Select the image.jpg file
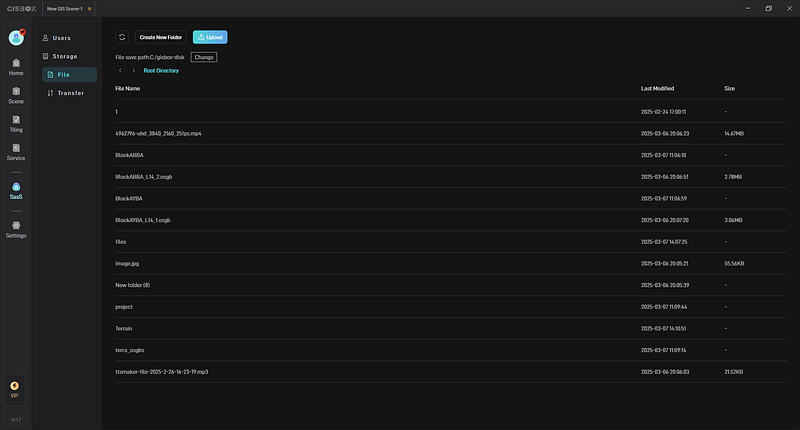The height and width of the screenshot is (430, 800). pos(451,264)
